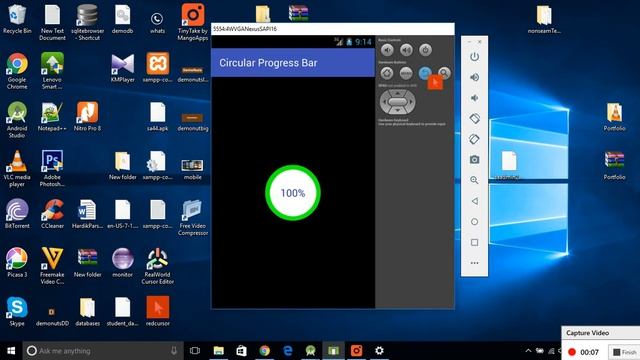
Task: Click the Cortana microphone icon
Action: click(x=174, y=351)
